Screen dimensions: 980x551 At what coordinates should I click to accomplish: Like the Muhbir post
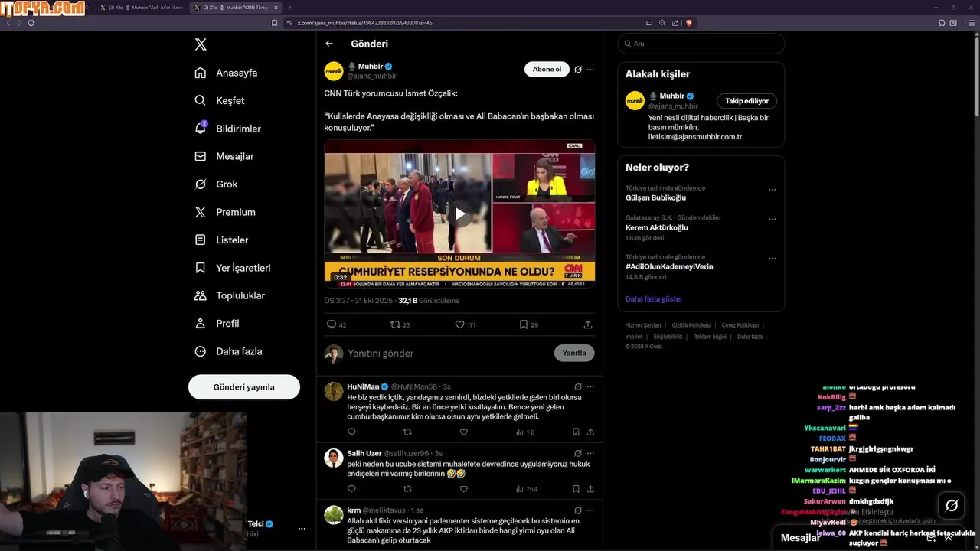pos(460,324)
